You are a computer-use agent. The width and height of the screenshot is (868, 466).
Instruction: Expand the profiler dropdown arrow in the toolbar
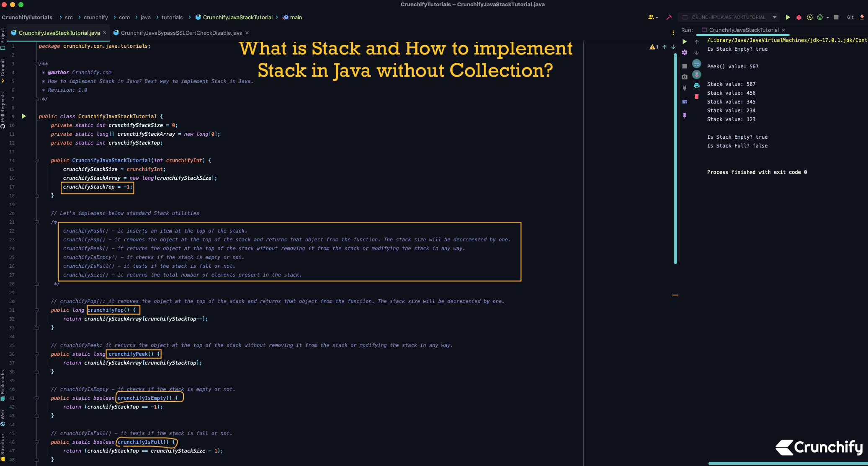828,17
